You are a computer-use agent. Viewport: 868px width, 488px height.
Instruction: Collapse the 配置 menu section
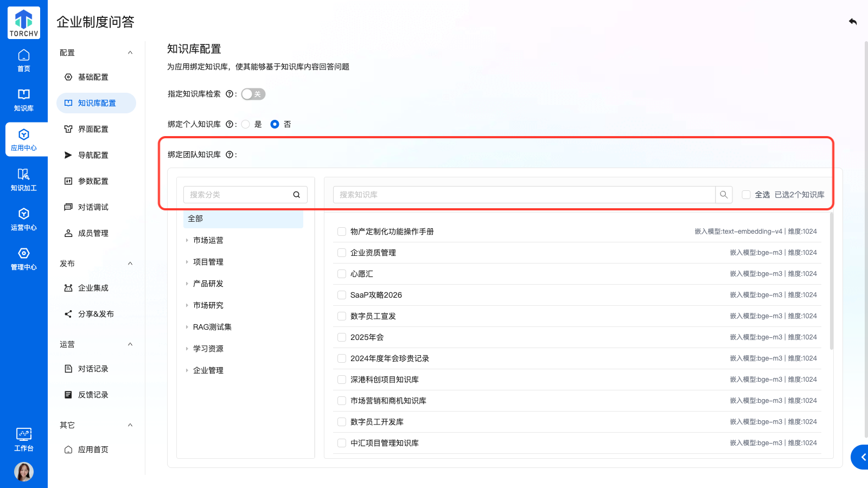click(130, 53)
